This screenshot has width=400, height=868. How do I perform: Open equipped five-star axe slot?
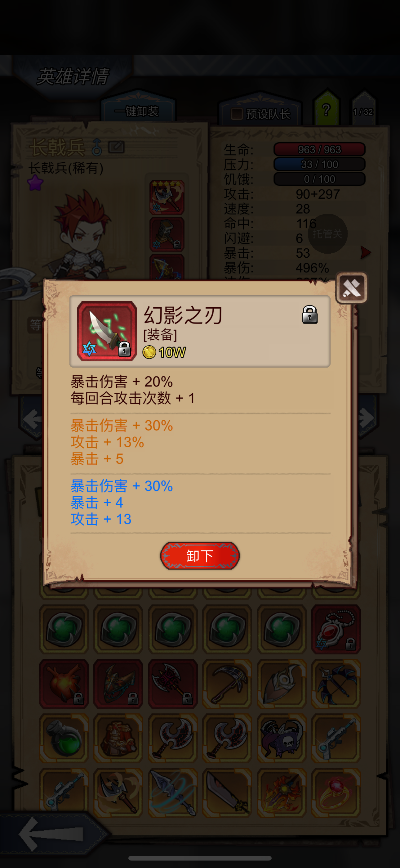pyautogui.click(x=167, y=197)
